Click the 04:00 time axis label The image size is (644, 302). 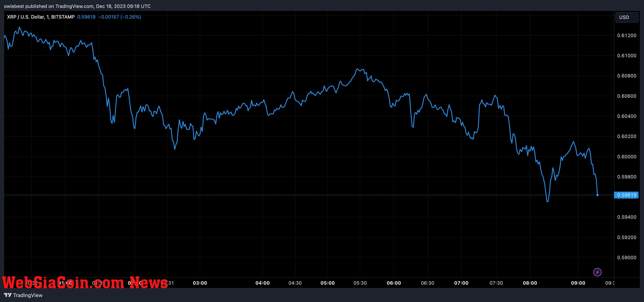click(x=262, y=283)
